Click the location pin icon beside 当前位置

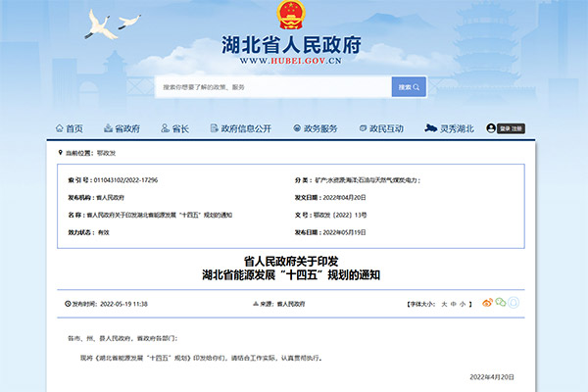point(59,153)
